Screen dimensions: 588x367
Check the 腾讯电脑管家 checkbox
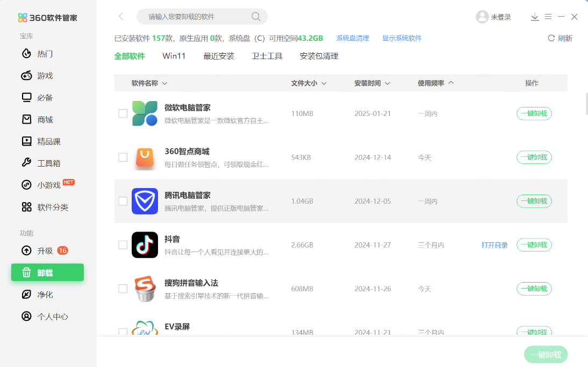click(x=123, y=202)
